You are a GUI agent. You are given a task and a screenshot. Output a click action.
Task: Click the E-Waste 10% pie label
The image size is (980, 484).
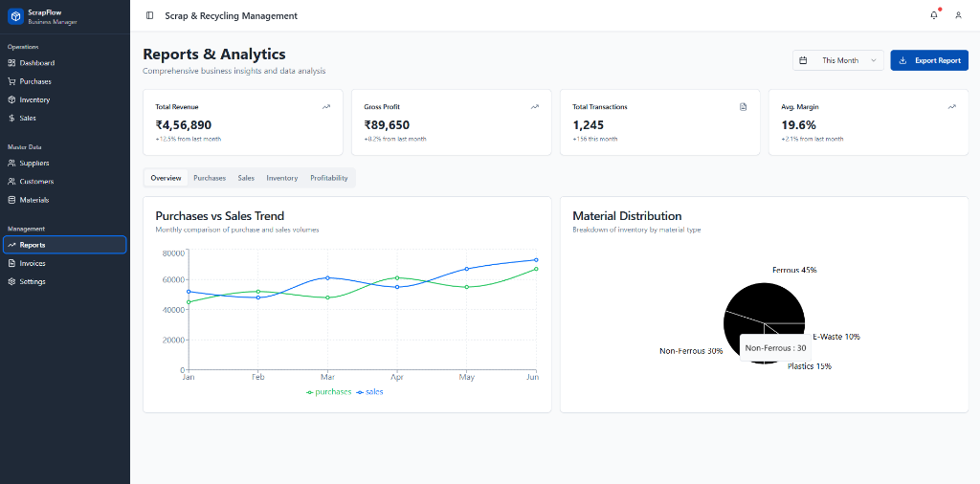click(x=836, y=337)
